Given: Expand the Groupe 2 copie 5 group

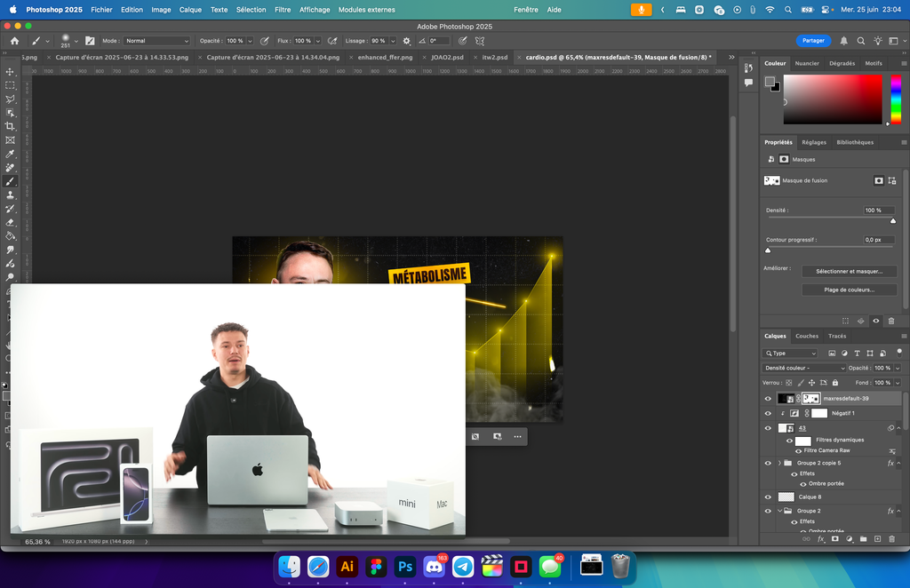Looking at the screenshot, I should (x=779, y=464).
